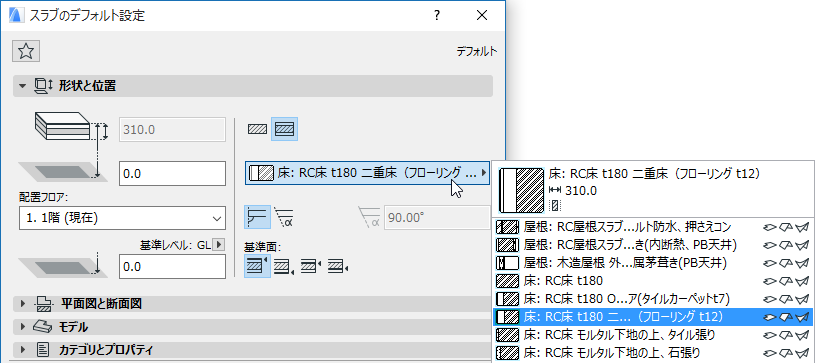Click the roof-use icon in 屋根: 木造屋根 row
This screenshot has height=363, width=815.
(803, 263)
